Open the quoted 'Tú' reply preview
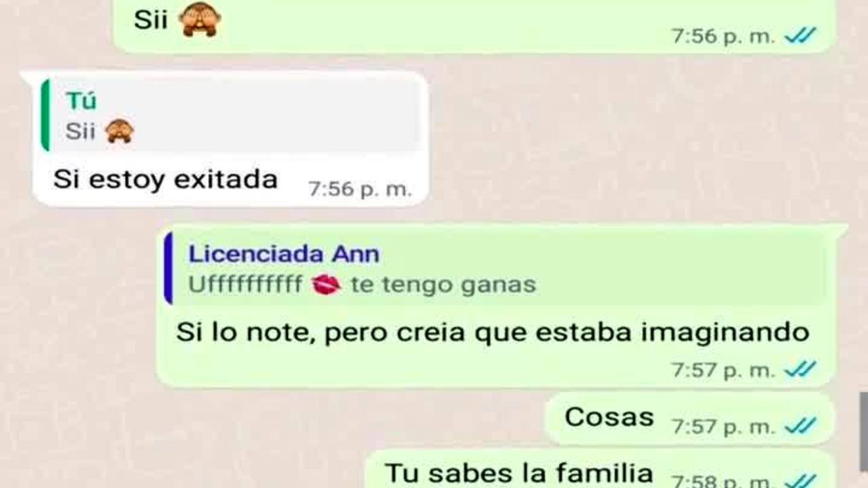868x488 pixels. [232, 116]
